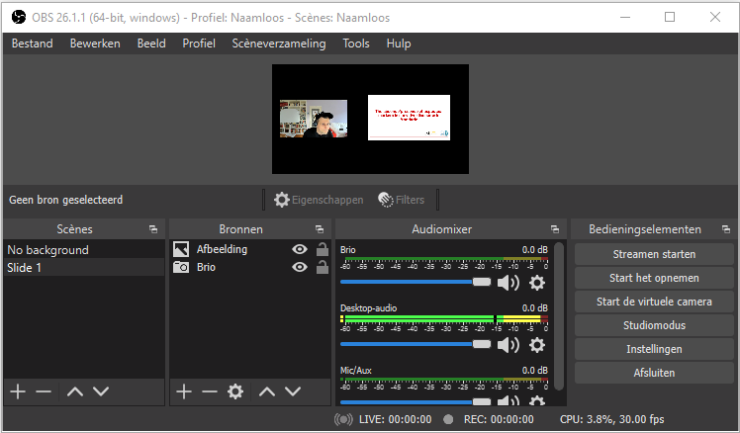Image resolution: width=740 pixels, height=433 pixels.
Task: Open Desktop-audio settings gear
Action: 537,345
